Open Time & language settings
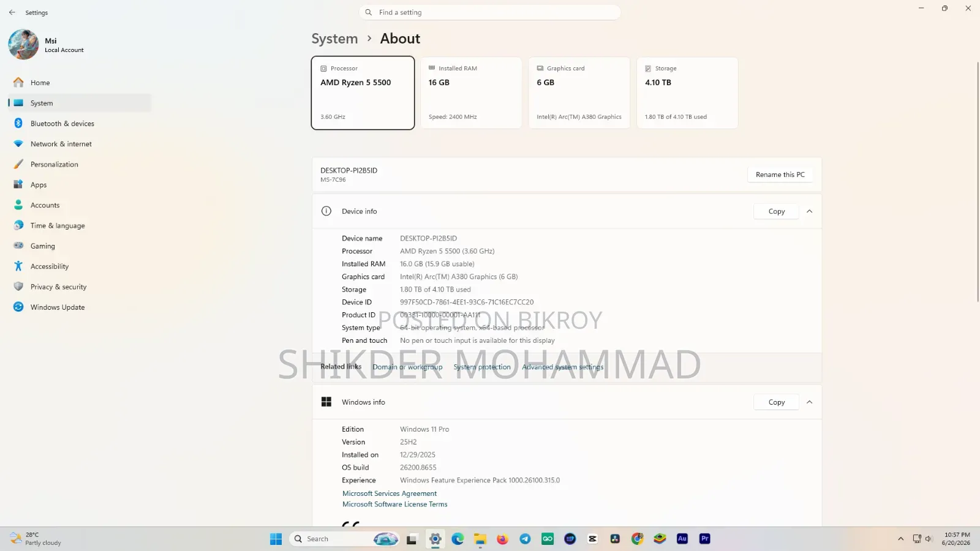Viewport: 980px width, 551px height. click(x=80, y=225)
